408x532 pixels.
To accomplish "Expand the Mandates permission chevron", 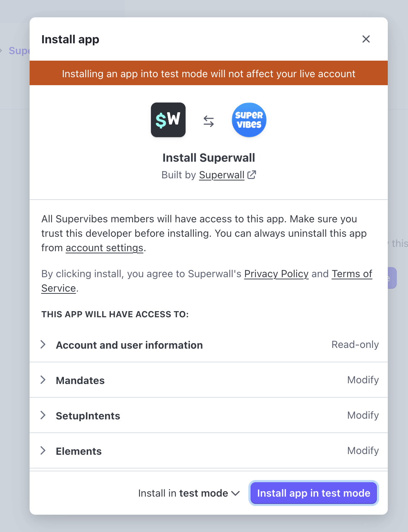I will 43,380.
